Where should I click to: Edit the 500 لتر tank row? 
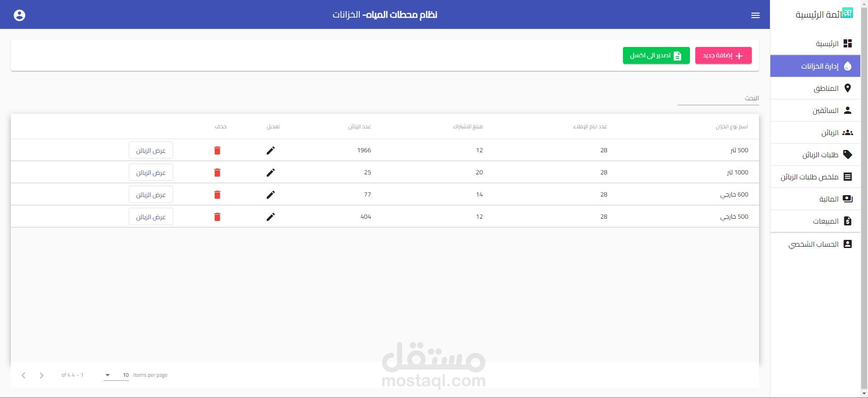tap(271, 150)
